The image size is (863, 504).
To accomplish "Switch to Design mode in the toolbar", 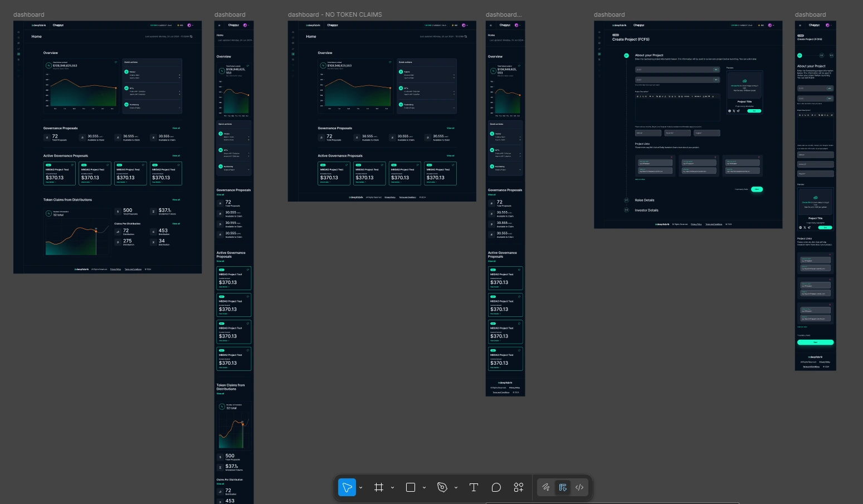I will click(x=563, y=487).
